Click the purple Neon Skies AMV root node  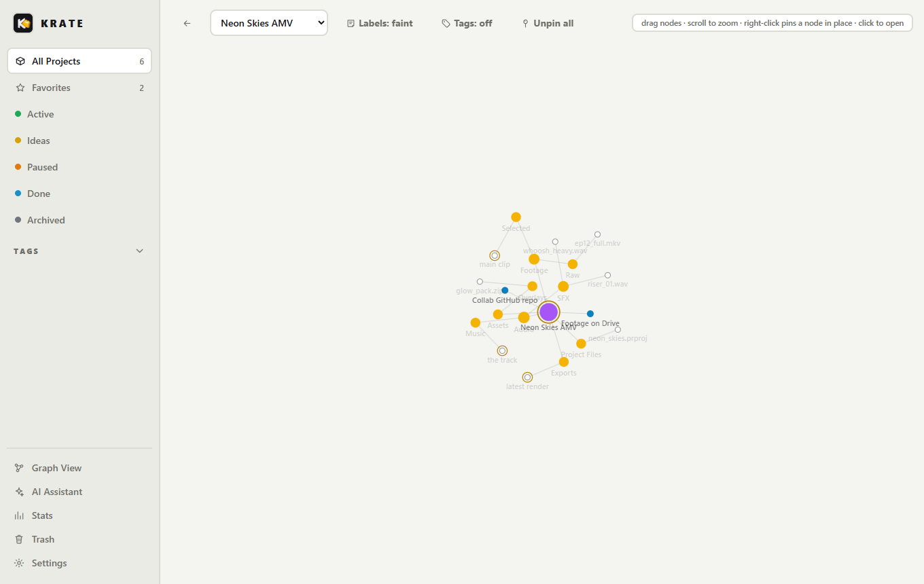pos(548,312)
